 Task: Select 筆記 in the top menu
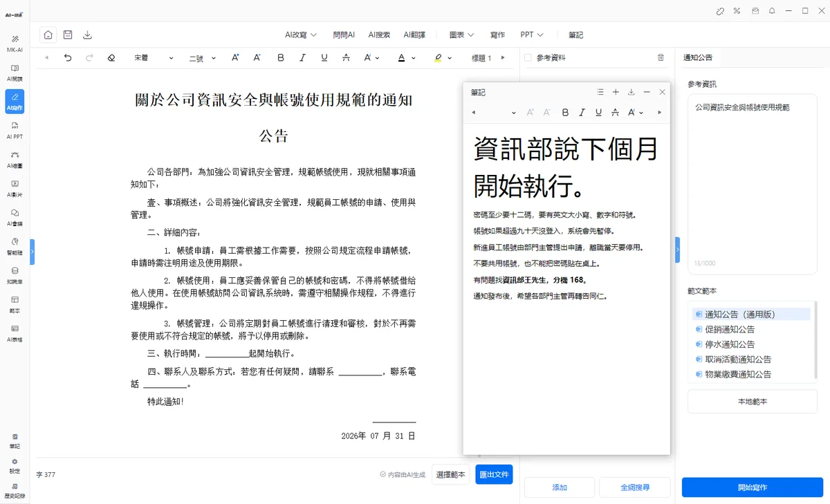pyautogui.click(x=576, y=35)
